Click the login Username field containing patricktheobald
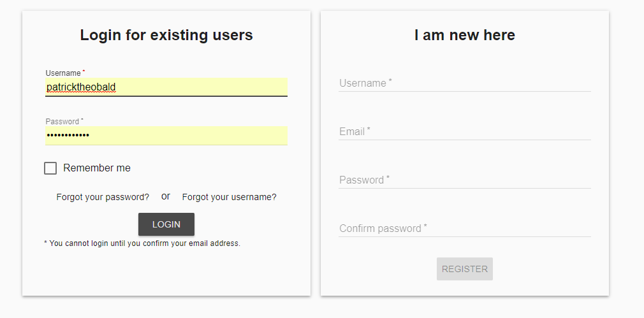This screenshot has width=644, height=318. [x=166, y=87]
